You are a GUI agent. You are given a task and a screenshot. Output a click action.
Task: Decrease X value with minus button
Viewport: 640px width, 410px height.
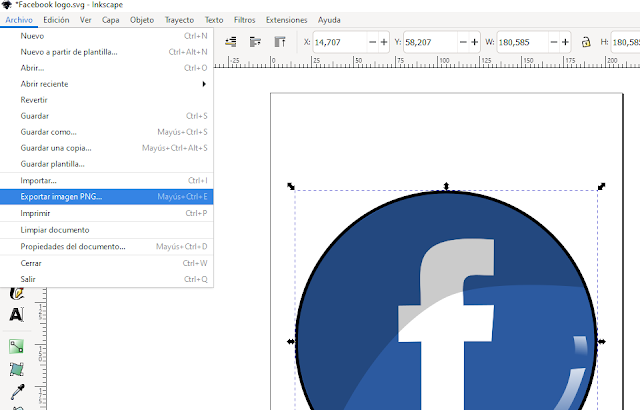click(x=373, y=42)
